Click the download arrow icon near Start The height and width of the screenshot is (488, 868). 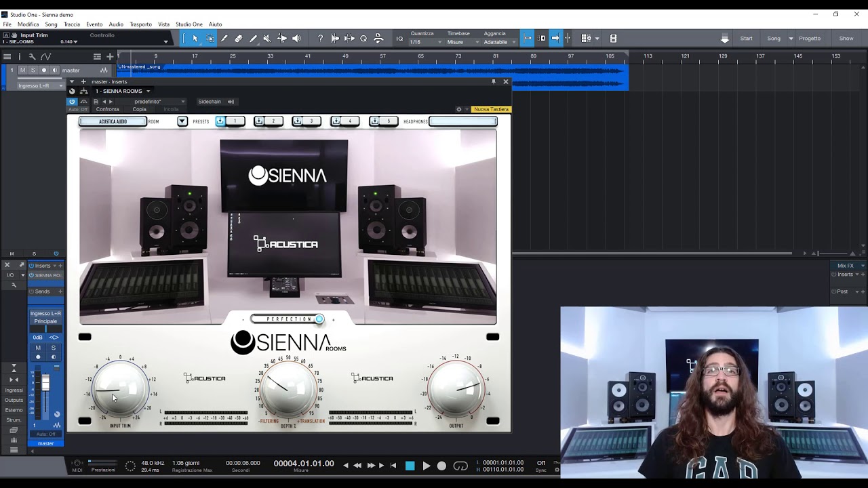(x=724, y=39)
